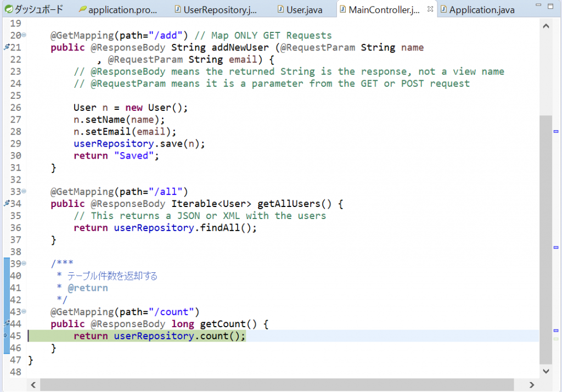Viewport: 562px width, 392px height.
Task: Collapse the Javadoc comment fold at line 39
Action: (24, 264)
